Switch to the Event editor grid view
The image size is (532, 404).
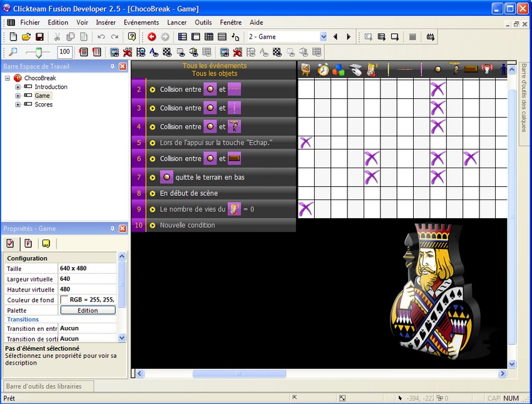click(209, 37)
